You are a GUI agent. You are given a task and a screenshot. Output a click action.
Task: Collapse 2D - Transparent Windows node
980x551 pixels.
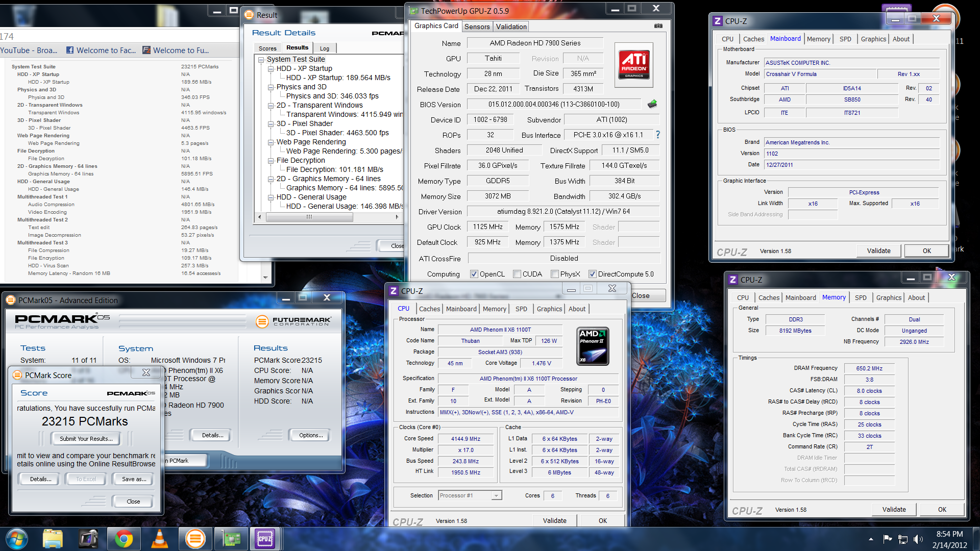271,105
